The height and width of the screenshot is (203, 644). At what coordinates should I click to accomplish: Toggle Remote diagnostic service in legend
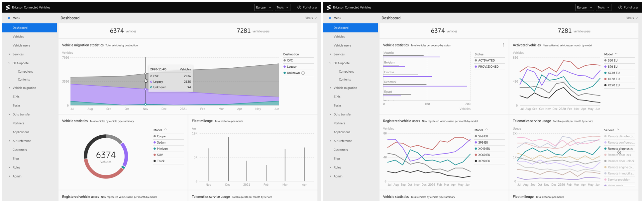(618, 149)
